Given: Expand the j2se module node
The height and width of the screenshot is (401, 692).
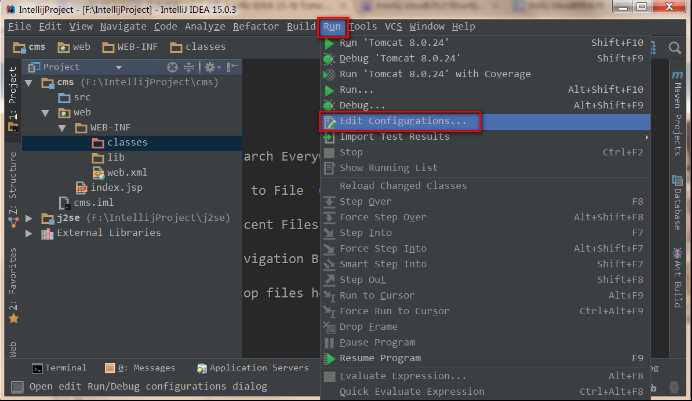Looking at the screenshot, I should tap(29, 218).
